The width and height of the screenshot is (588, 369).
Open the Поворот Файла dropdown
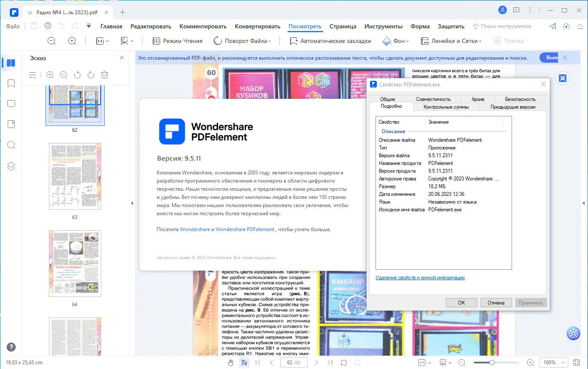[242, 41]
